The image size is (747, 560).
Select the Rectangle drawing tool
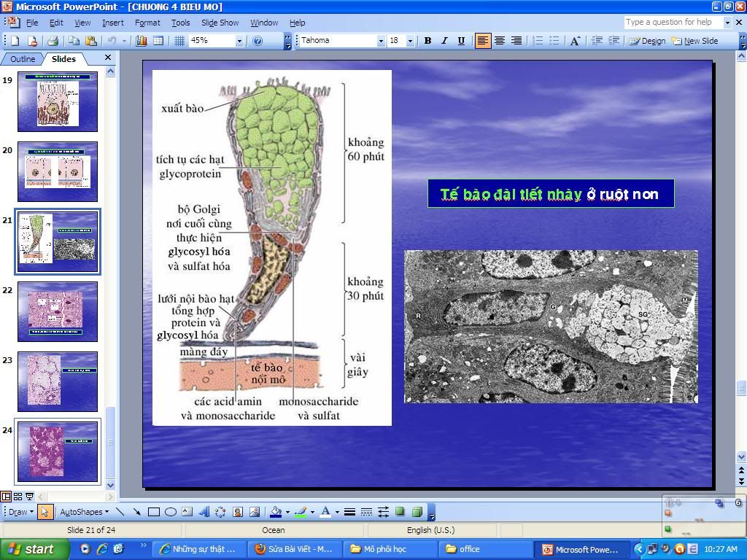point(153,512)
